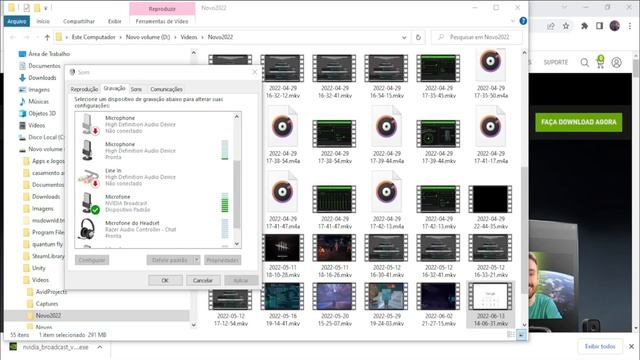Open the Unity folder in tree

click(39, 268)
